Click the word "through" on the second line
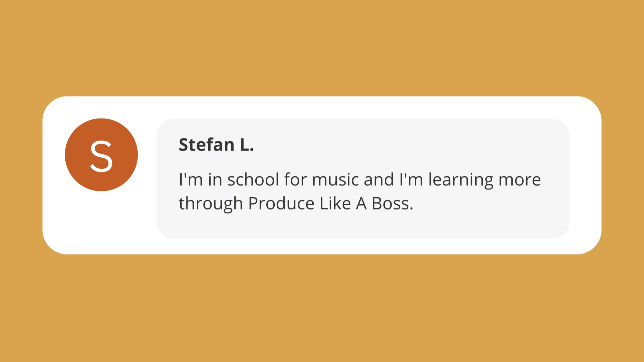Image resolution: width=644 pixels, height=362 pixels. (x=211, y=204)
